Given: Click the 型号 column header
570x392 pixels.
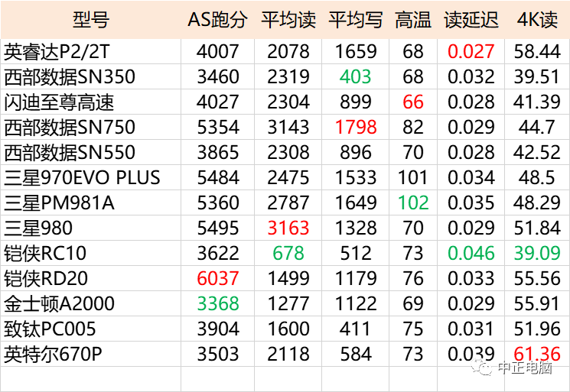Looking at the screenshot, I should click(x=91, y=20).
